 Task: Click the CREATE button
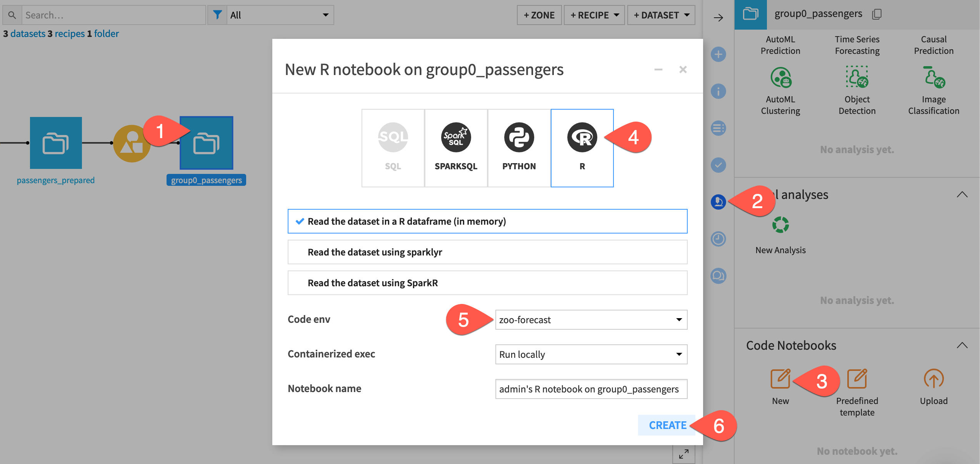[x=667, y=425]
